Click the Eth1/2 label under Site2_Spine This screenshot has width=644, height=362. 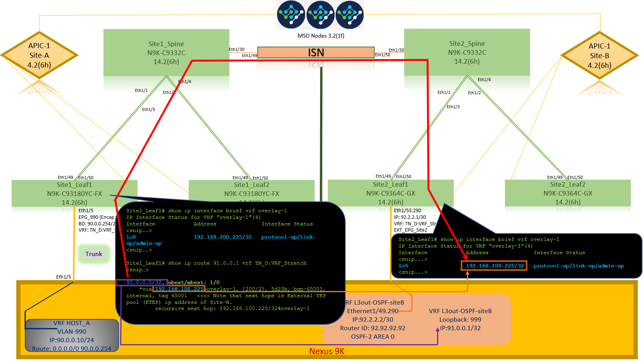(x=474, y=93)
